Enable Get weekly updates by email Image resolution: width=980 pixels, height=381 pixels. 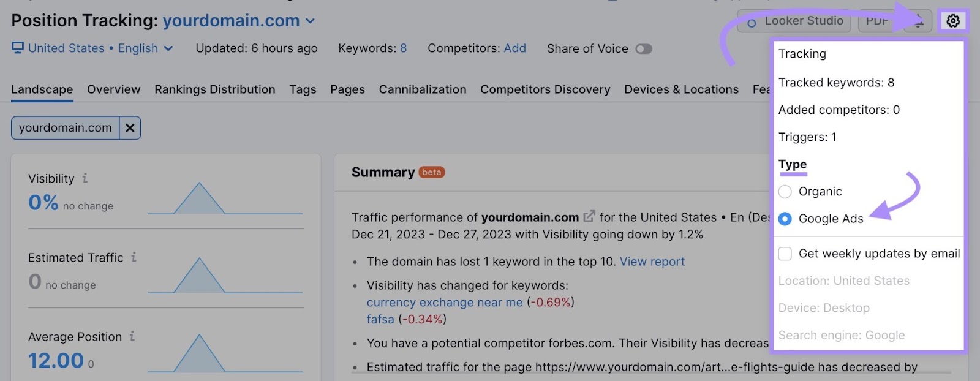(x=785, y=253)
